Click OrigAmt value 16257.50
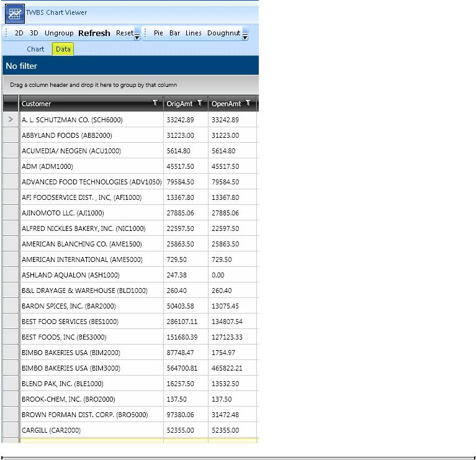The height and width of the screenshot is (460, 476). [x=180, y=384]
